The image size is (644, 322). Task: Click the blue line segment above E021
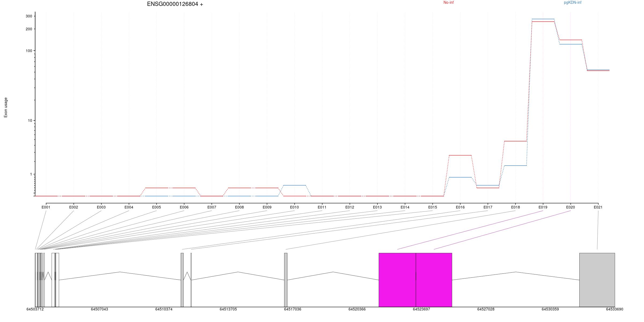click(x=598, y=70)
